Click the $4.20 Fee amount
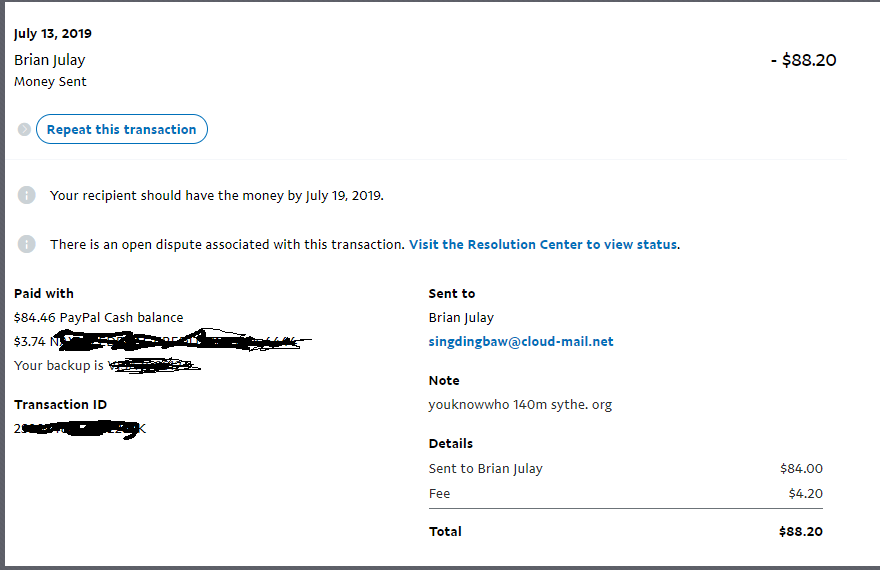 coord(805,493)
